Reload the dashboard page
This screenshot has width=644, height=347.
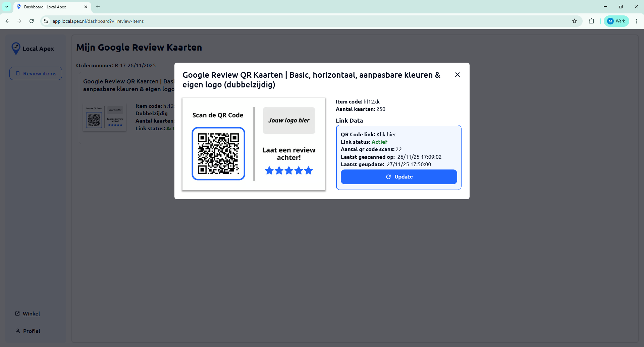(31, 21)
